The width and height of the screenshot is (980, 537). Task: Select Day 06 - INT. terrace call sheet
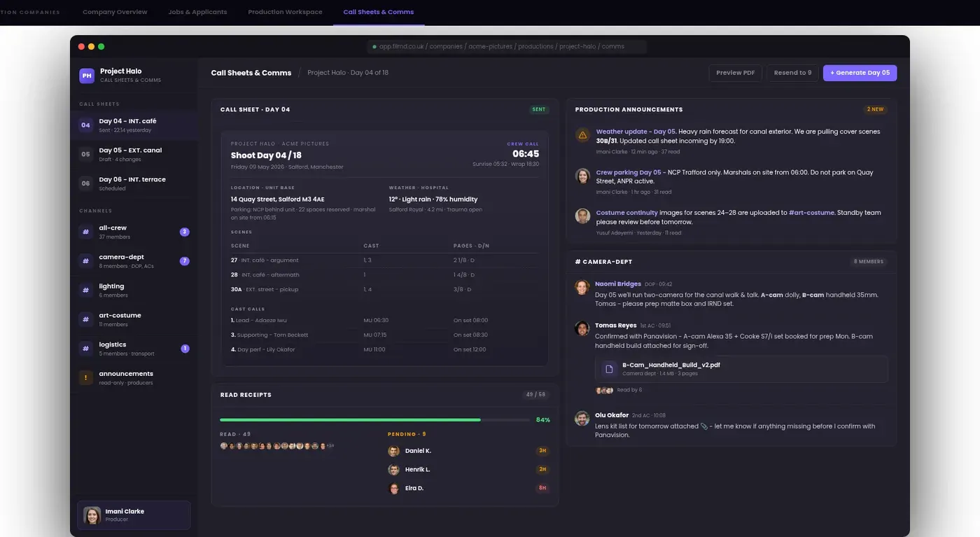click(134, 183)
